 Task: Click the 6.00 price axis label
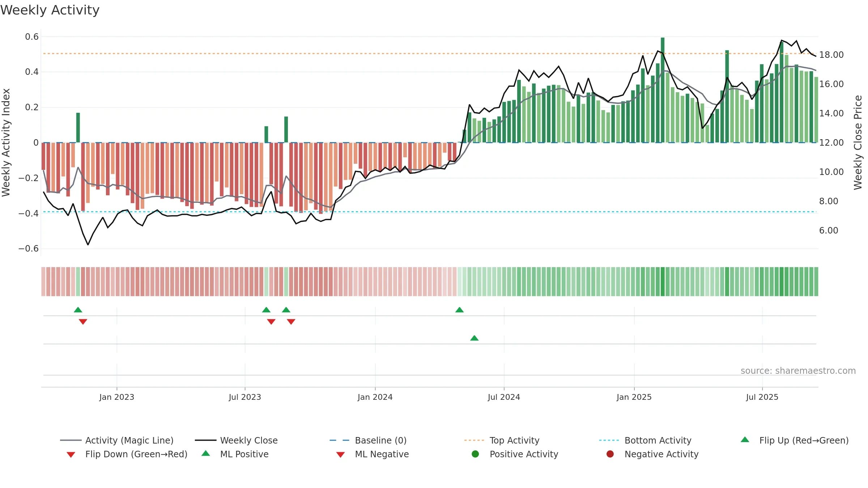coord(829,231)
